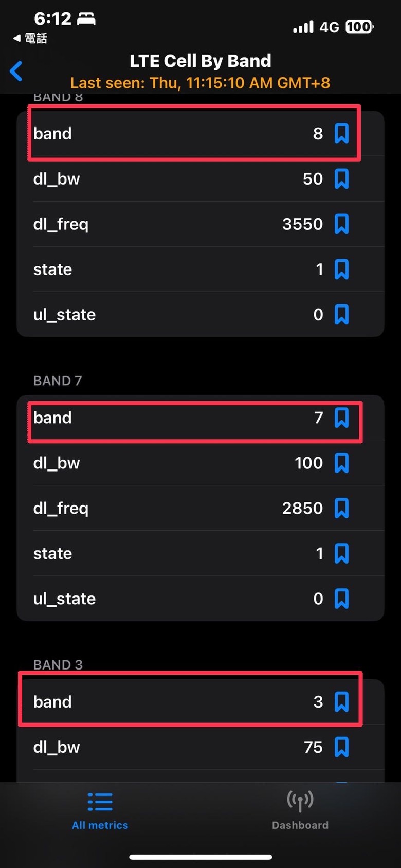Return to the 電話 app via back link
The image size is (401, 868).
pos(30,38)
